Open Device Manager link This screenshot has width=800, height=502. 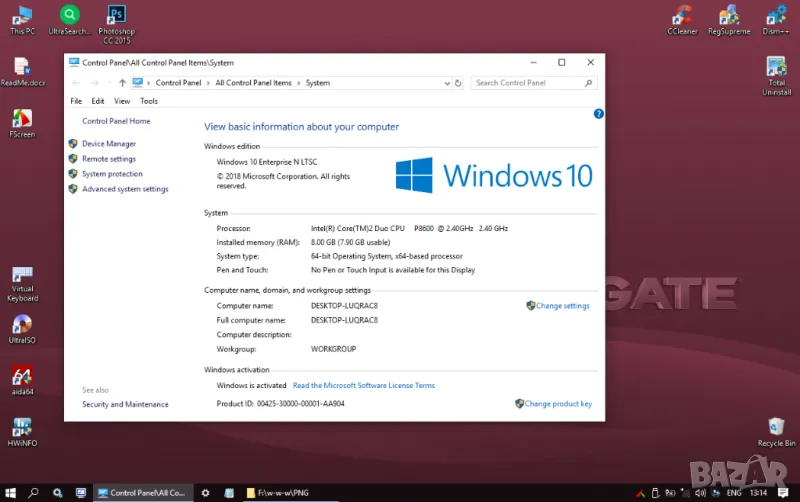click(x=109, y=144)
